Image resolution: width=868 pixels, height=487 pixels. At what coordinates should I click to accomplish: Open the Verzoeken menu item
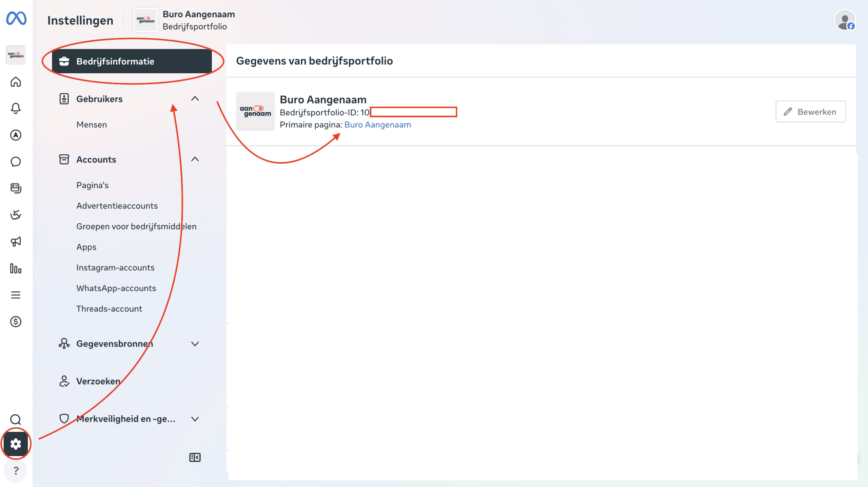(x=98, y=381)
